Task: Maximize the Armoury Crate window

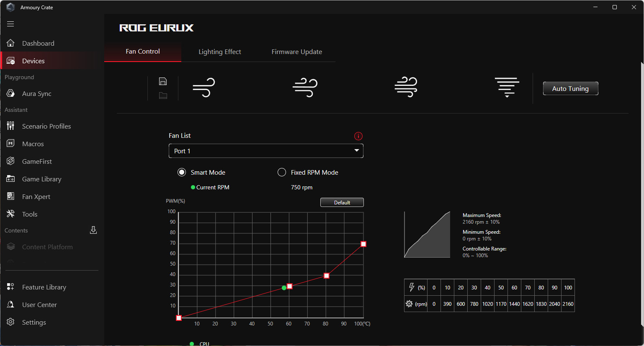Action: (x=615, y=7)
